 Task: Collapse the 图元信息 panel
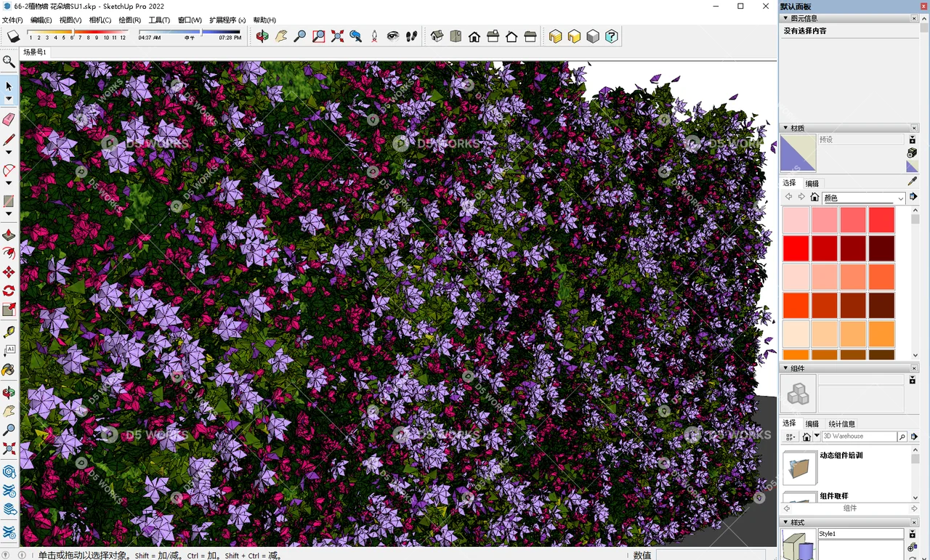pyautogui.click(x=785, y=17)
